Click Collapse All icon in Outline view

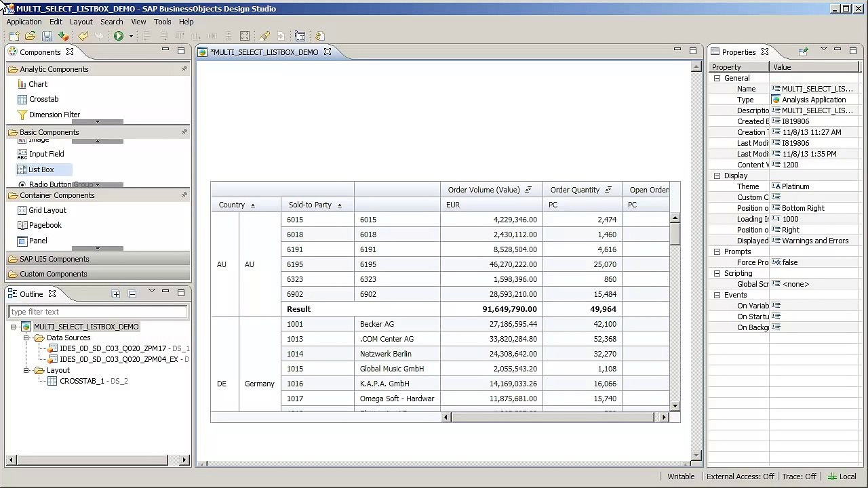[132, 294]
